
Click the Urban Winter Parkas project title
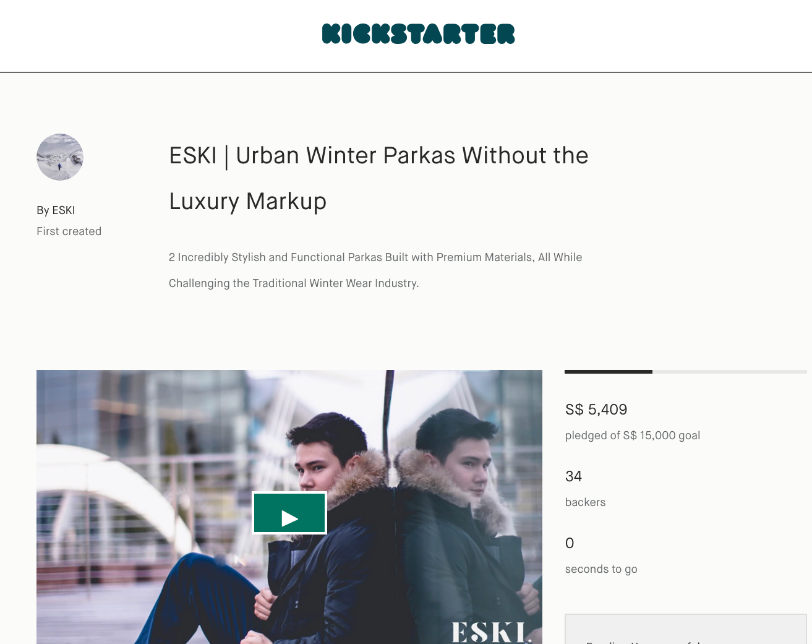(x=378, y=178)
